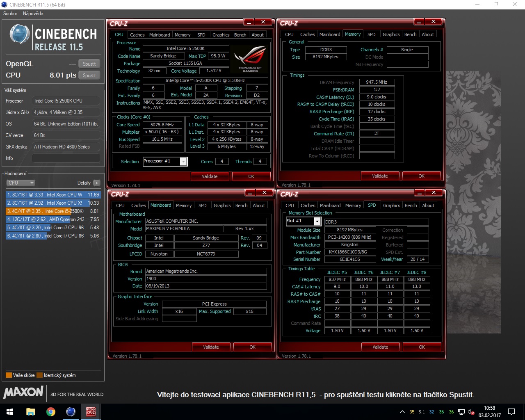This screenshot has width=525, height=420.
Task: Minimize the Cinebench window
Action: [x=477, y=5]
